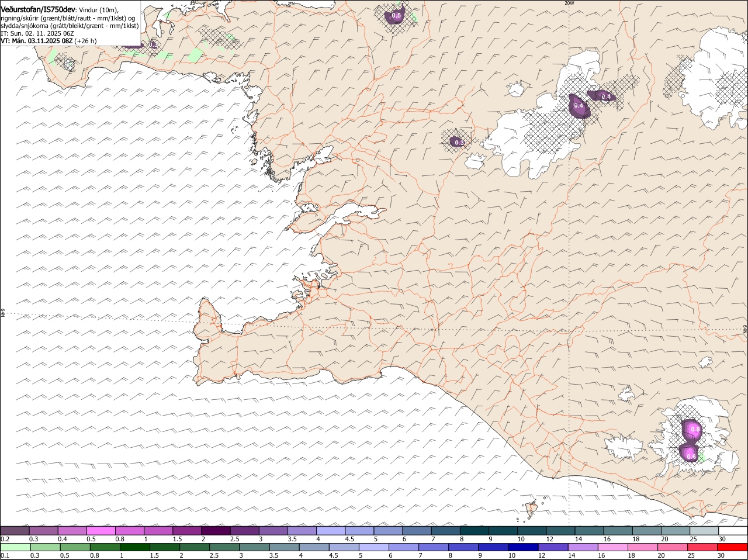748x560 pixels.
Task: Pick bottom-row pale green swatch starting at 0.1
Action: click(15, 547)
